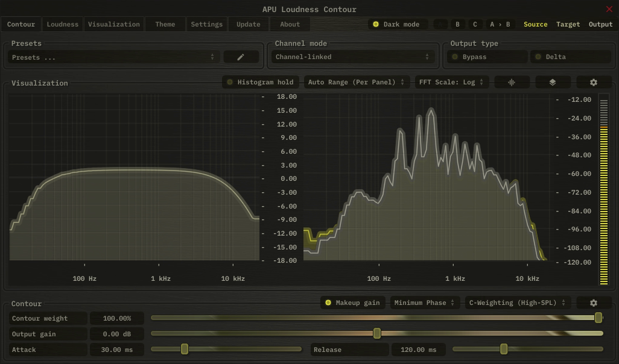The width and height of the screenshot is (619, 364).
Task: Open the C-Weighting (High-SPL) dropdown
Action: 518,303
